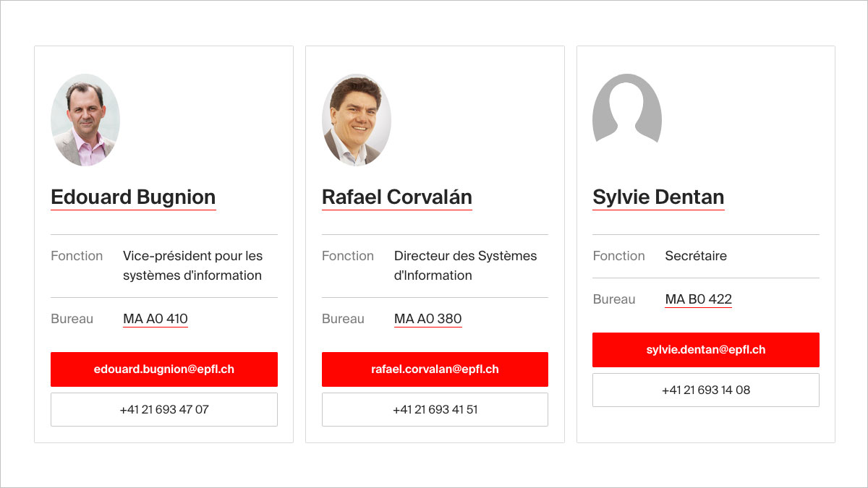Click the profile photo on Rafael Corvalán's card

pyautogui.click(x=356, y=120)
